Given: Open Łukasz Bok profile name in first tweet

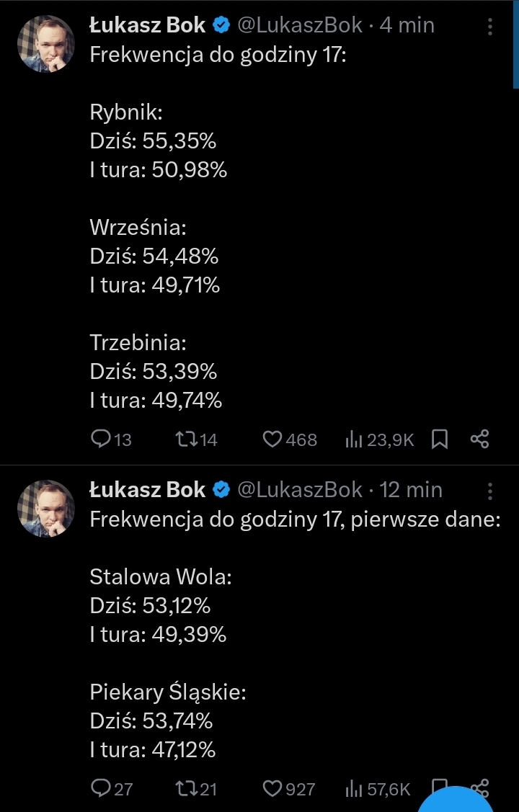Looking at the screenshot, I should coord(147,26).
